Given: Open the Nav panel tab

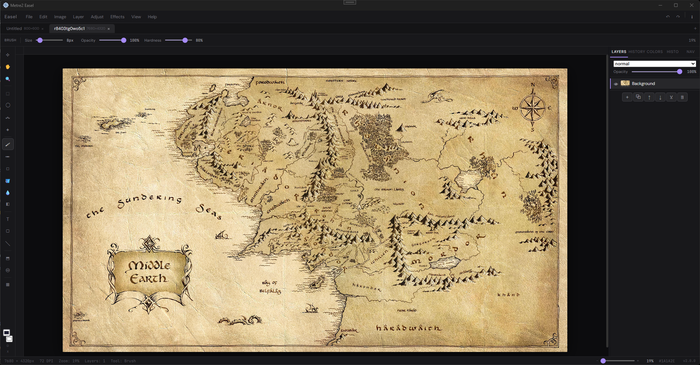Looking at the screenshot, I should [x=690, y=52].
